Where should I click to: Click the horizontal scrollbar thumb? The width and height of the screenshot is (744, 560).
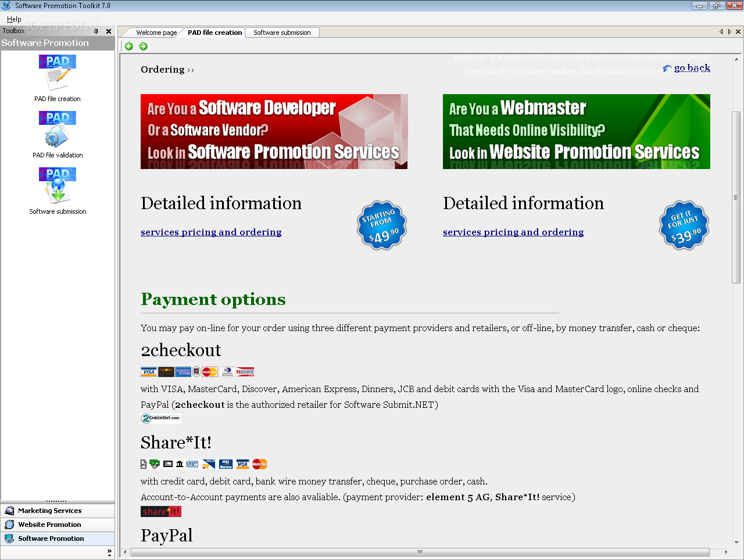tap(420, 552)
